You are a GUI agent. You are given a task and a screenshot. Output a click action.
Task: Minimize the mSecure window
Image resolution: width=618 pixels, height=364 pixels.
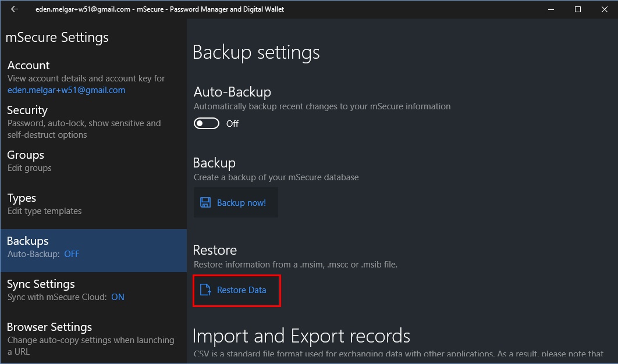point(551,9)
